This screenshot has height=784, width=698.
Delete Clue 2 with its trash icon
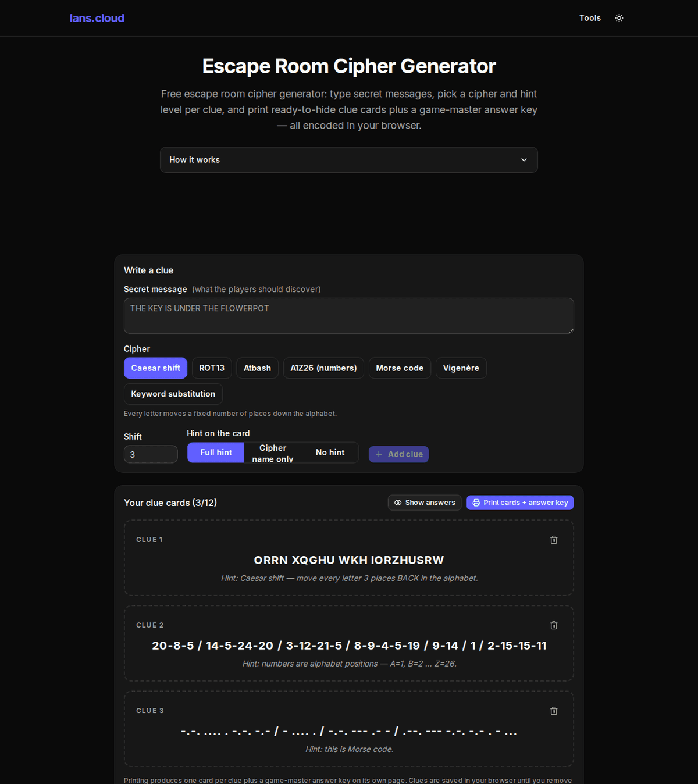click(554, 625)
